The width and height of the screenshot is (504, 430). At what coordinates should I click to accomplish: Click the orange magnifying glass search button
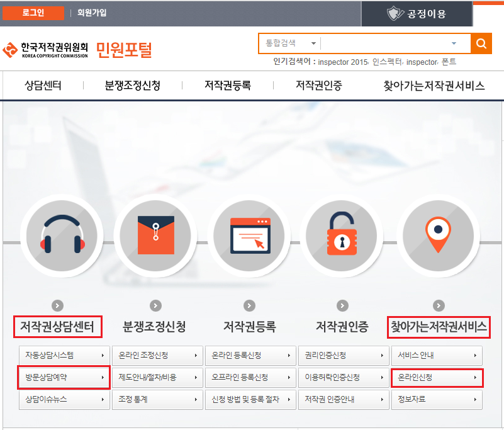click(x=481, y=43)
